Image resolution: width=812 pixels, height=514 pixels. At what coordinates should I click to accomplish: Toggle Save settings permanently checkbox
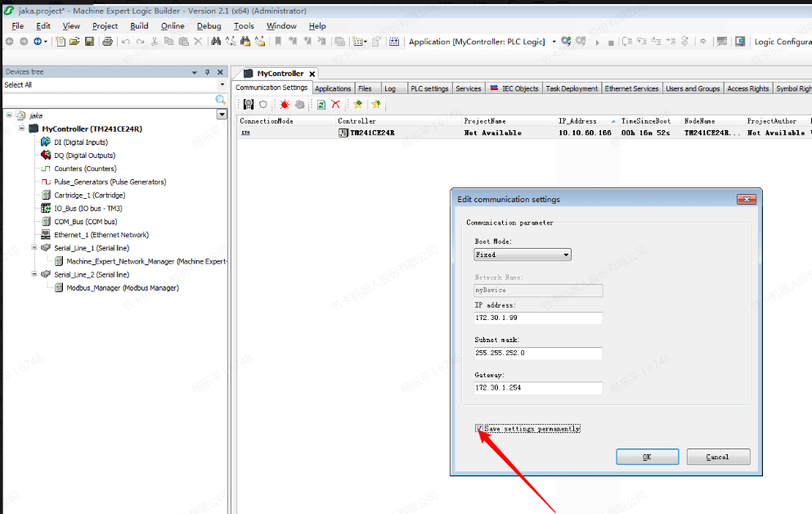[x=479, y=429]
